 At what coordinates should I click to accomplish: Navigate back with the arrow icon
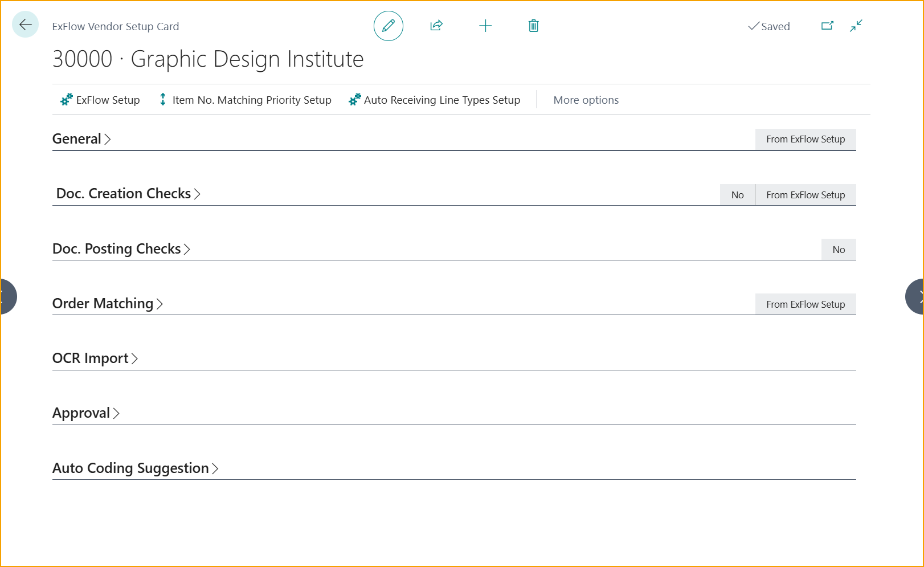tap(24, 25)
